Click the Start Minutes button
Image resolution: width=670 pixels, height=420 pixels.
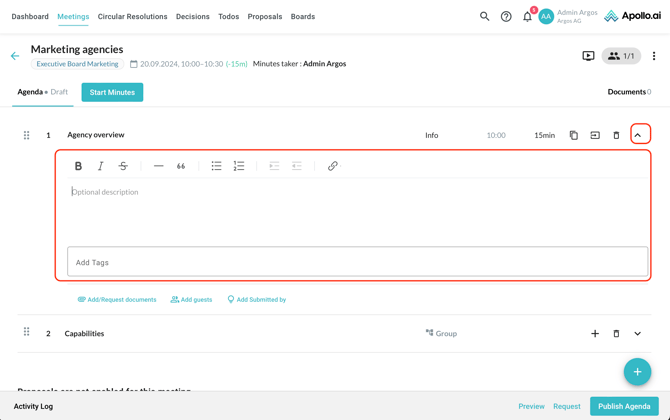pyautogui.click(x=112, y=92)
